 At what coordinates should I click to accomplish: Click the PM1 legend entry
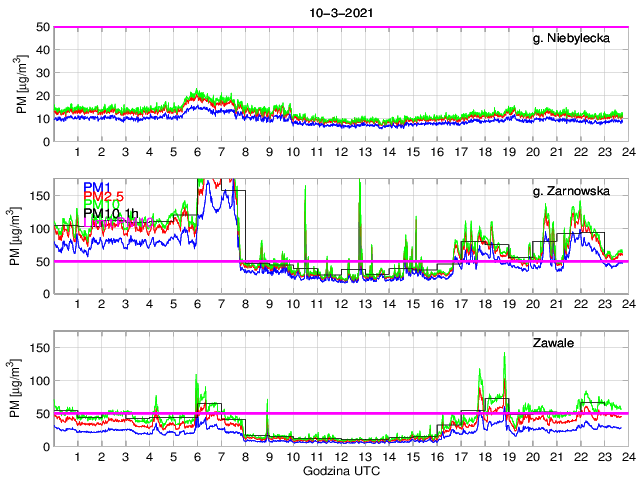97,187
